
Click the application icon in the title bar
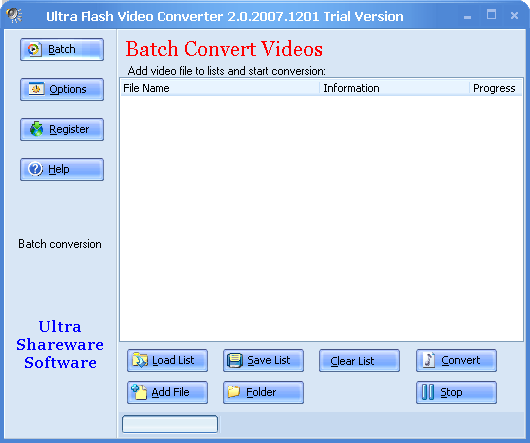(x=15, y=16)
